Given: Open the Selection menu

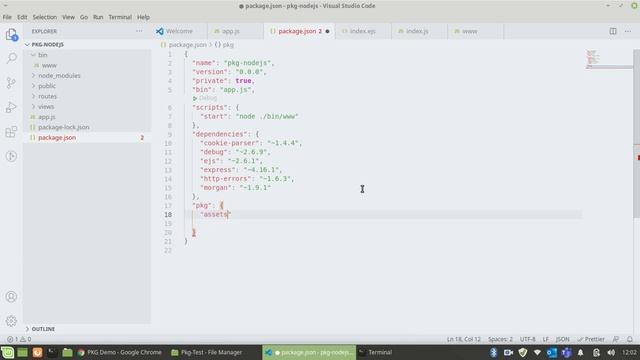Looking at the screenshot, I should 44,17.
